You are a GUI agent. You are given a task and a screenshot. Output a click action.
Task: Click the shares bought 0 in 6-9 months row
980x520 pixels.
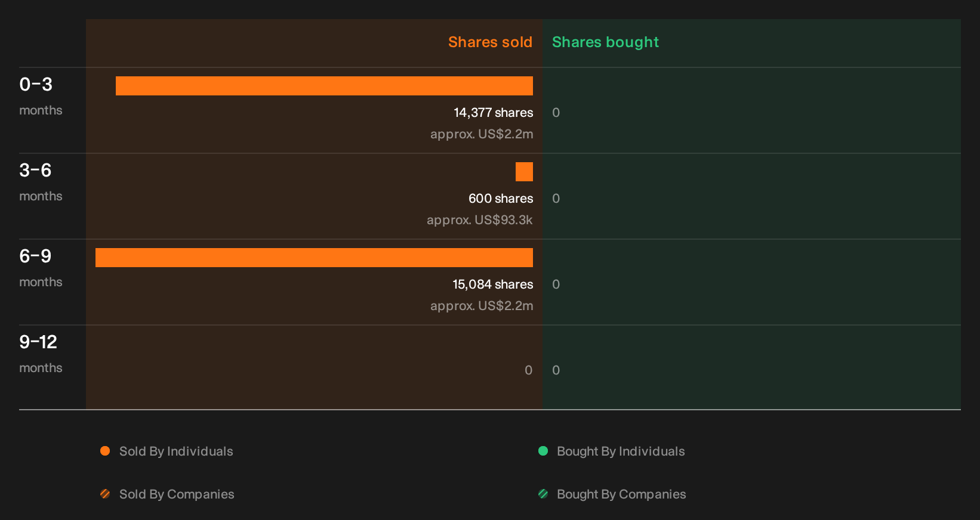point(556,284)
